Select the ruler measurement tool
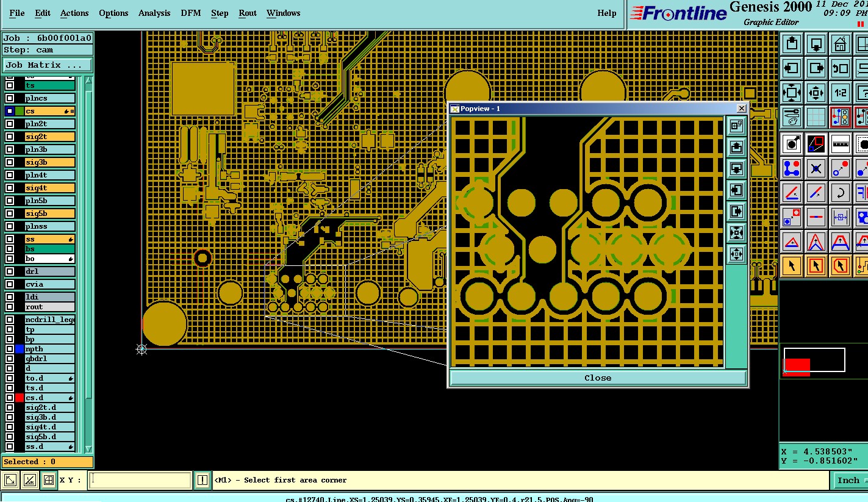Viewport: 868px width, 502px height. (x=841, y=144)
